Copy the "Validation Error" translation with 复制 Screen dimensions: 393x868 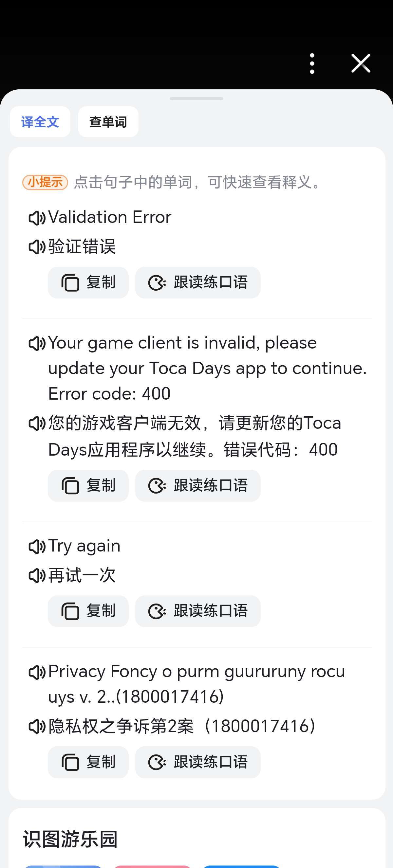tap(88, 282)
